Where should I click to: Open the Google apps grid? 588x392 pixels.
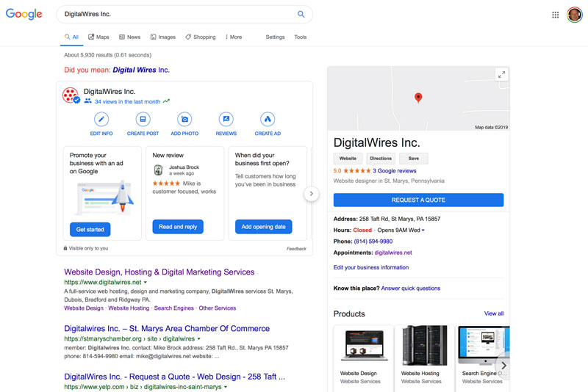pyautogui.click(x=556, y=15)
